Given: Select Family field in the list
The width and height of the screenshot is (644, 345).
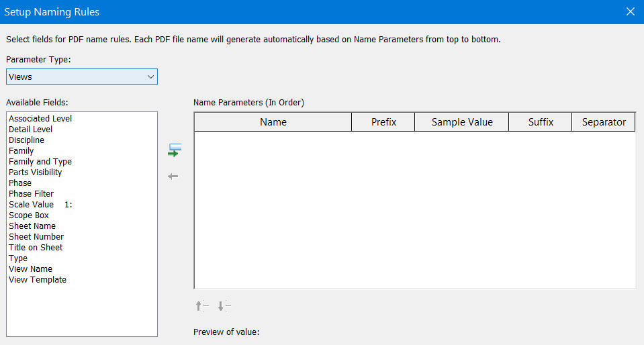Looking at the screenshot, I should point(21,151).
